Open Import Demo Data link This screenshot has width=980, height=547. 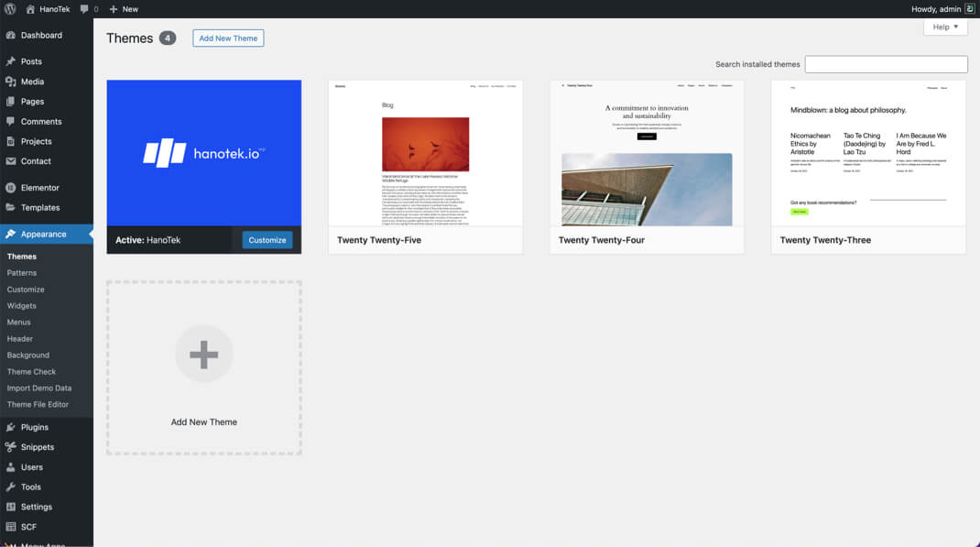pos(39,388)
